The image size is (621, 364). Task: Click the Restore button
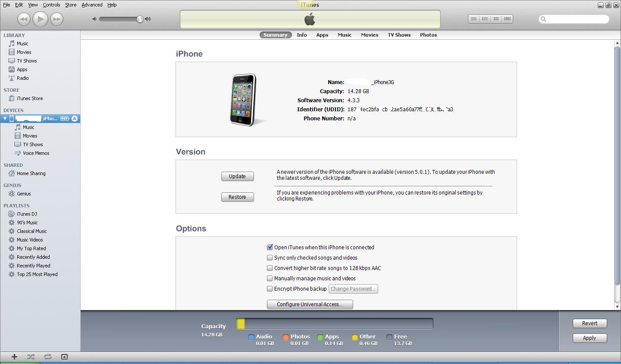(238, 197)
